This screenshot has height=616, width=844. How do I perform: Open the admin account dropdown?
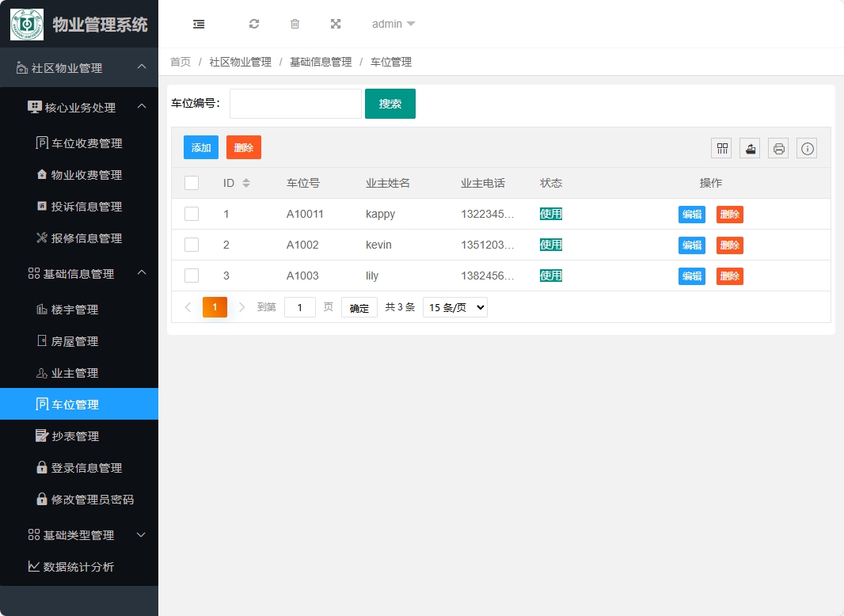(393, 24)
